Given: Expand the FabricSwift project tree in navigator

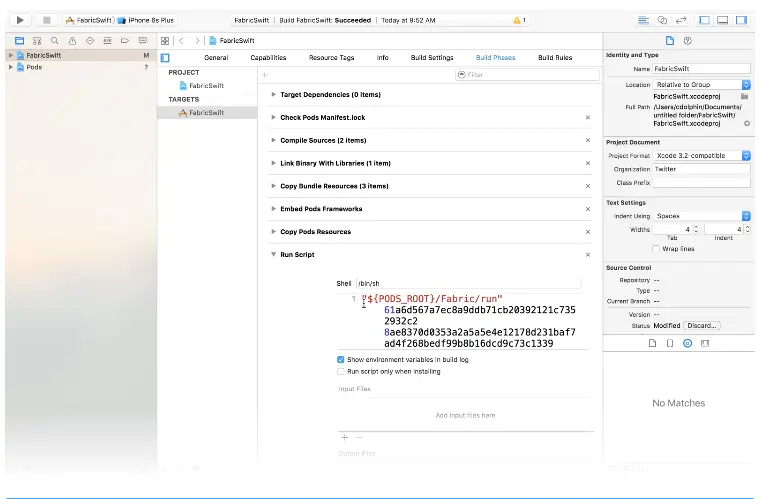Looking at the screenshot, I should (x=11, y=55).
